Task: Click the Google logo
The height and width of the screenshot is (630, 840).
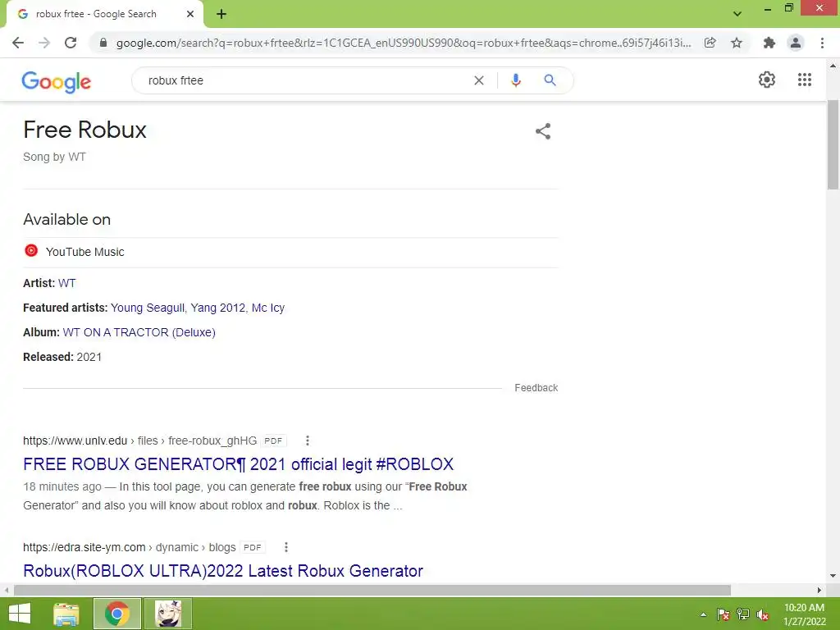Action: (x=57, y=82)
